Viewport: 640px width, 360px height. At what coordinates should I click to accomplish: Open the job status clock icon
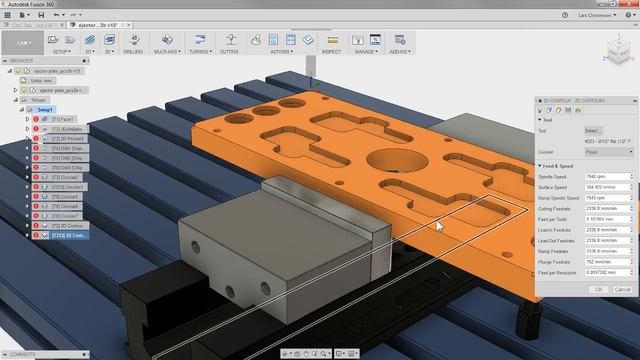565,15
